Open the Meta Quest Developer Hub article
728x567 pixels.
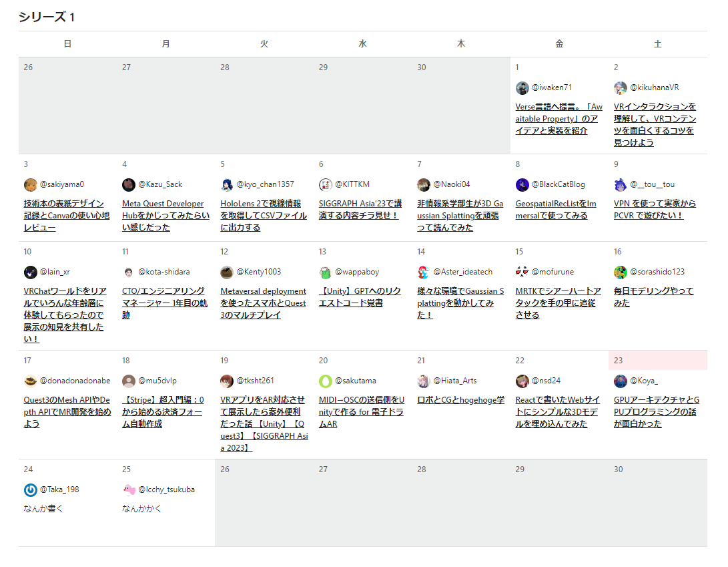click(165, 216)
